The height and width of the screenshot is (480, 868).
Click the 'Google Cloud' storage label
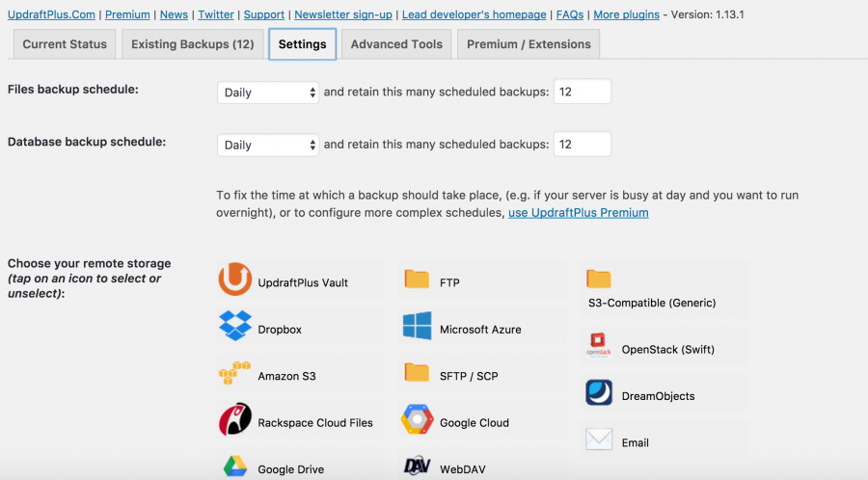[475, 423]
